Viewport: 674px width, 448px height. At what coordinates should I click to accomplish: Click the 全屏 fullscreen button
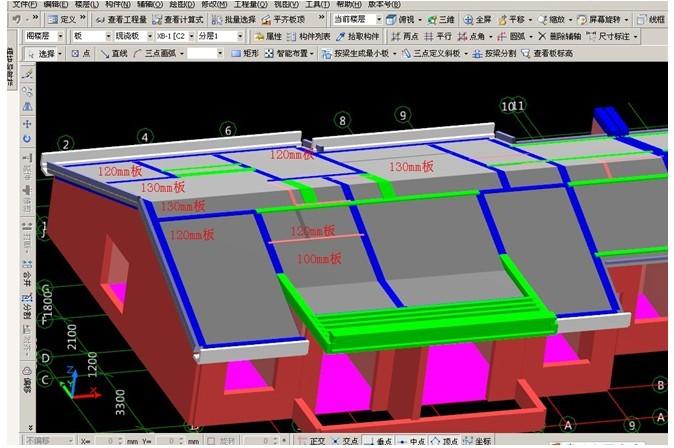point(478,19)
